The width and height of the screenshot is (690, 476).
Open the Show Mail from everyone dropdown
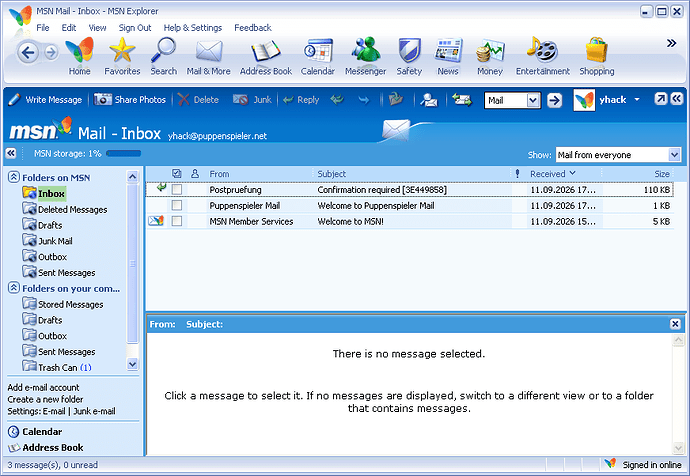click(x=674, y=155)
